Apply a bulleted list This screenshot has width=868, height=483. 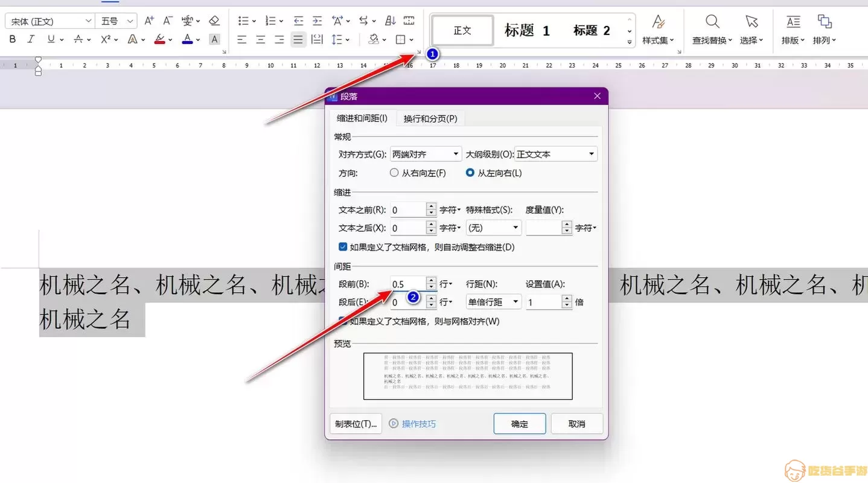(x=244, y=21)
